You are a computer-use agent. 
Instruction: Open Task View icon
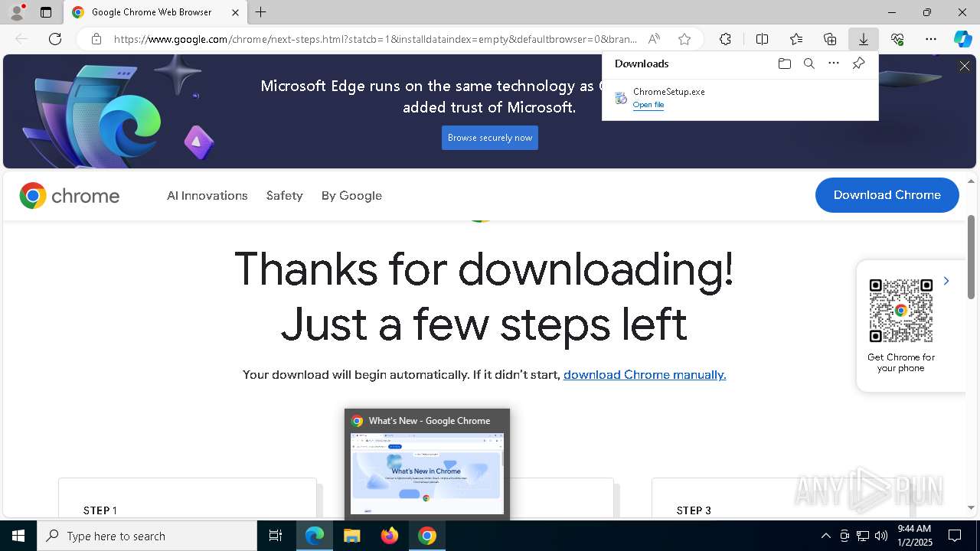point(276,536)
